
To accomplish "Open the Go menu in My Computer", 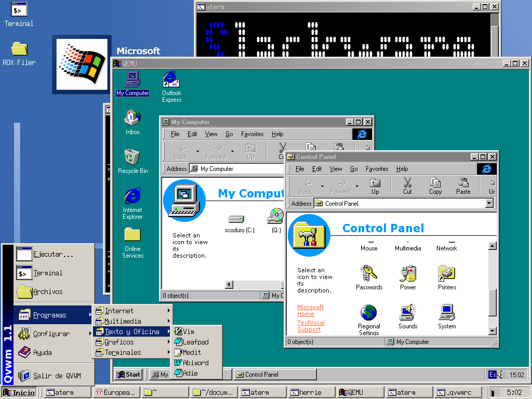I will pos(229,134).
